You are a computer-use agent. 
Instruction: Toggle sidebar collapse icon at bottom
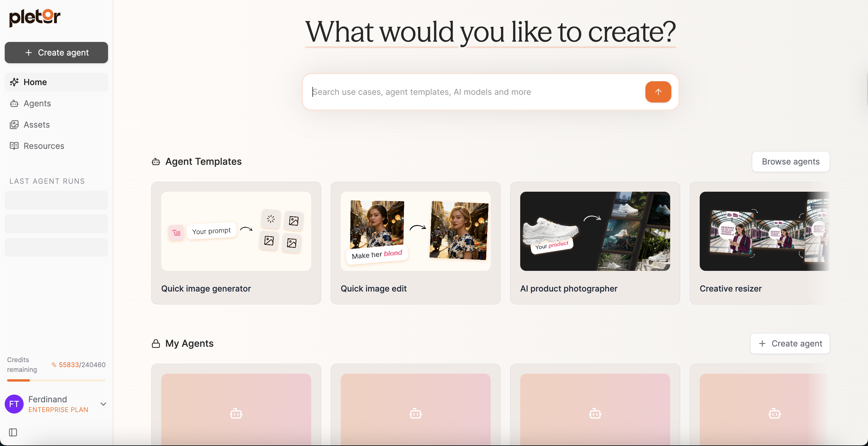(13, 432)
